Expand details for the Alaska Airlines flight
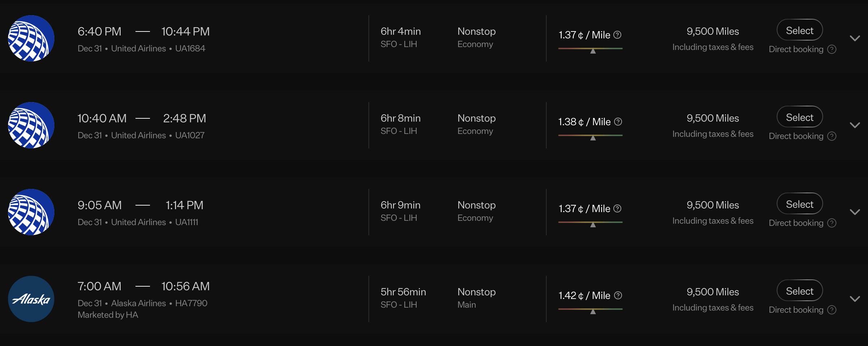 (855, 299)
